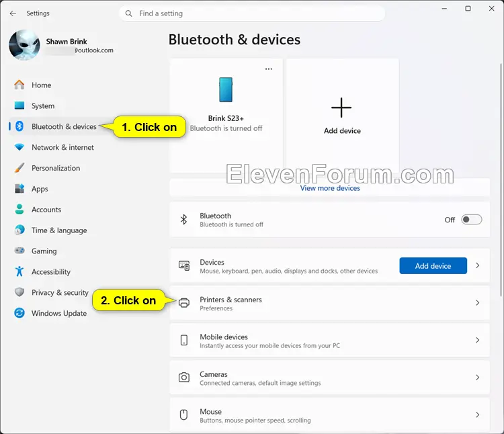Click the Off label by Bluetooth toggle
Screen dimensions: 504x434
pyautogui.click(x=450, y=220)
